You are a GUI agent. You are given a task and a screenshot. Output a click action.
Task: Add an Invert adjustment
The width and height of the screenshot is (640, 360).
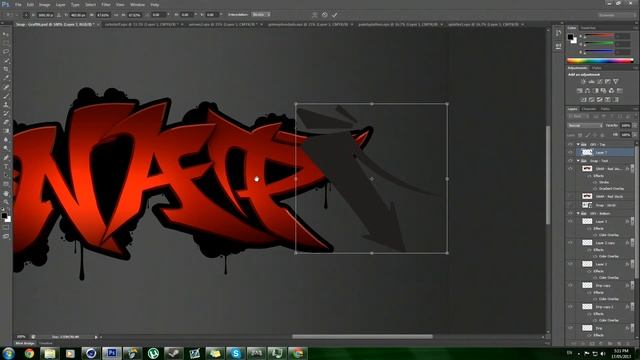[x=584, y=100]
